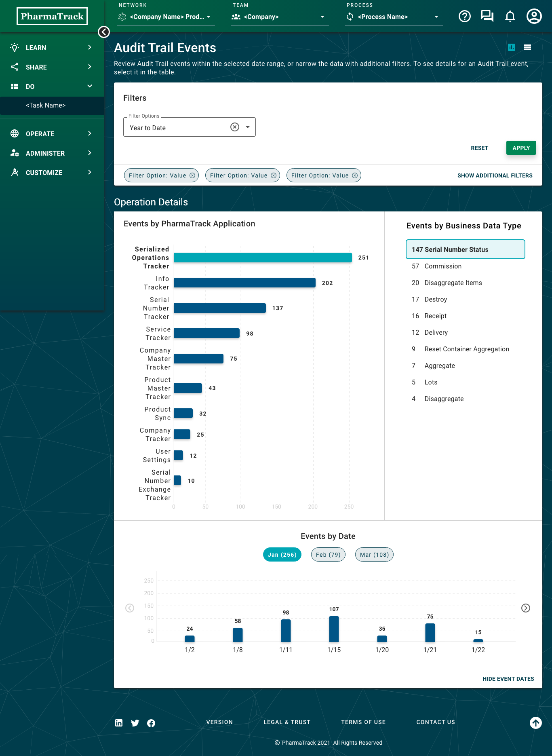Open the Contact Us footer link
Screen dimensions: 552x756
436,722
